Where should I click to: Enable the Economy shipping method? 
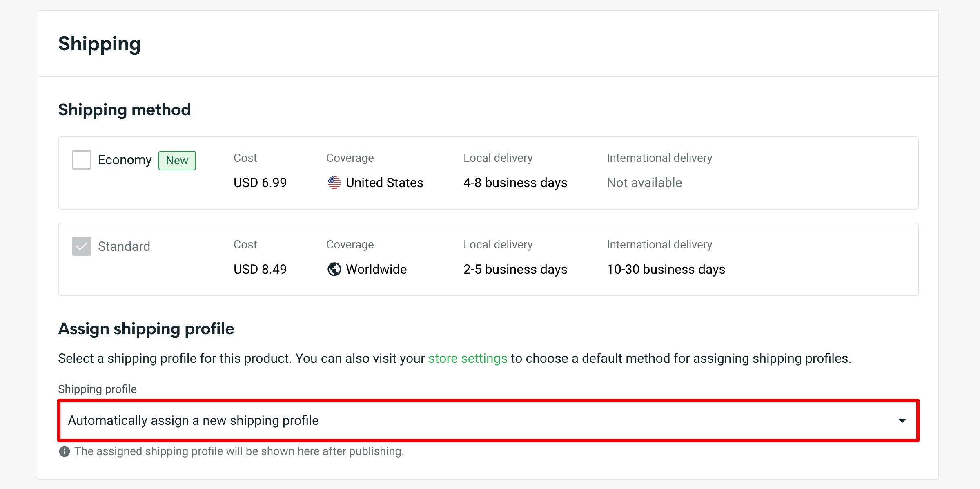[x=81, y=160]
